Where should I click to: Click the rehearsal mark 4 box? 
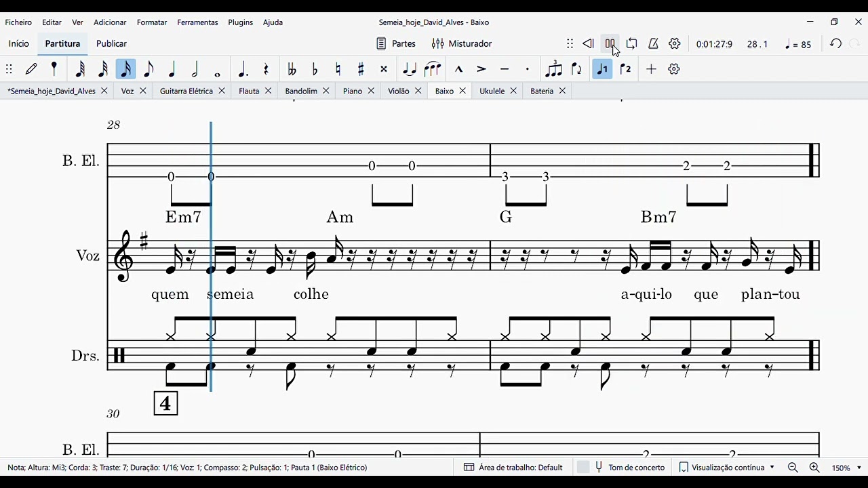click(x=165, y=403)
